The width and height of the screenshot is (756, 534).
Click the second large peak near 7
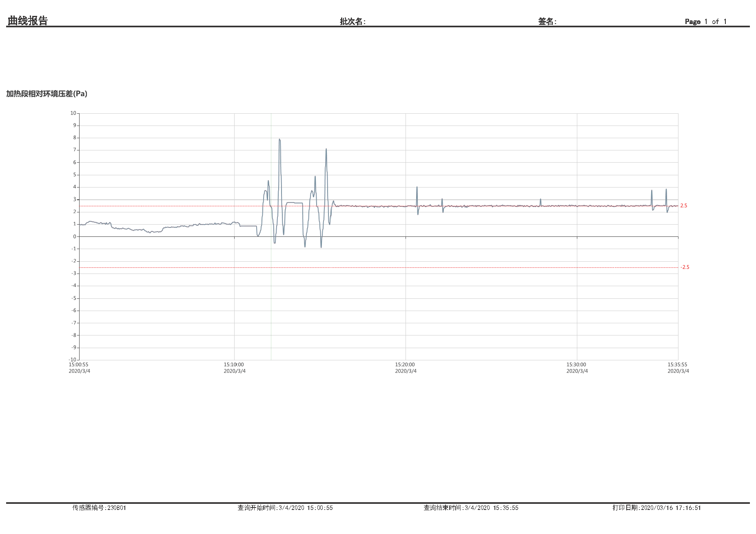pos(326,150)
